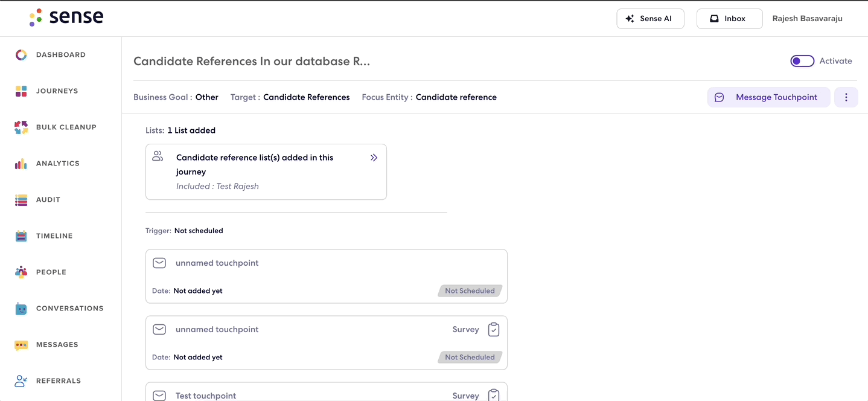Click the Journeys colored squares icon
This screenshot has height=401, width=868.
pos(21,91)
